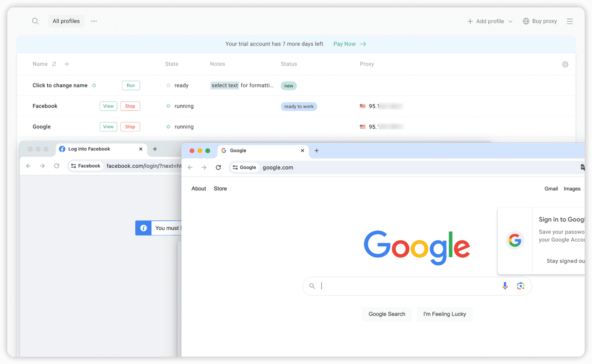Viewport: 592px width, 364px height.
Task: Go back in the Facebook browser window
Action: [x=28, y=166]
